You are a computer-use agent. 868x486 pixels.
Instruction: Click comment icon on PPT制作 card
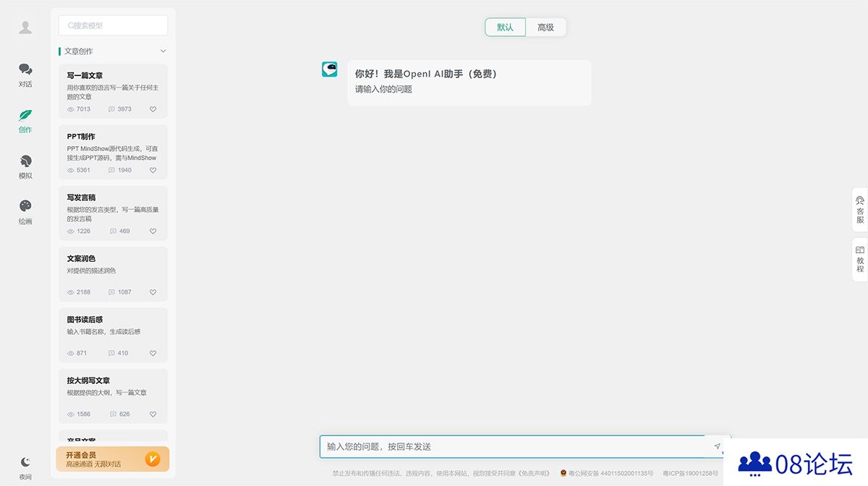tap(111, 170)
